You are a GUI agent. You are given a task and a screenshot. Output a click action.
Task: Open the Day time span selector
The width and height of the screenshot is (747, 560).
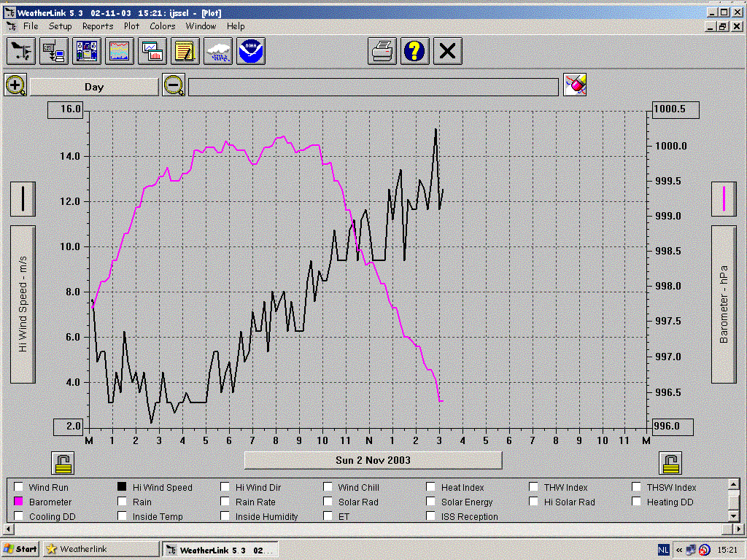tap(94, 87)
